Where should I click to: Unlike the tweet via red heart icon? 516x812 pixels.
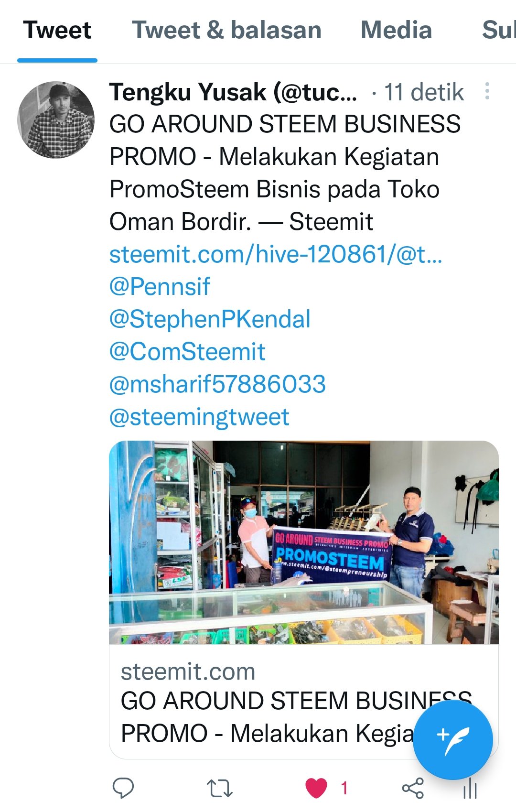pyautogui.click(x=316, y=788)
